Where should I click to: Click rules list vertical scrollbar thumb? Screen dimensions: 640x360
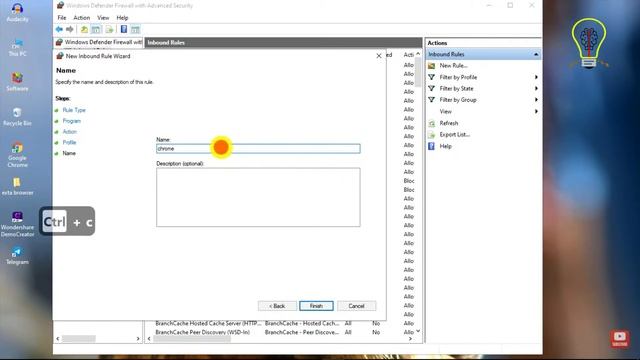[418, 72]
